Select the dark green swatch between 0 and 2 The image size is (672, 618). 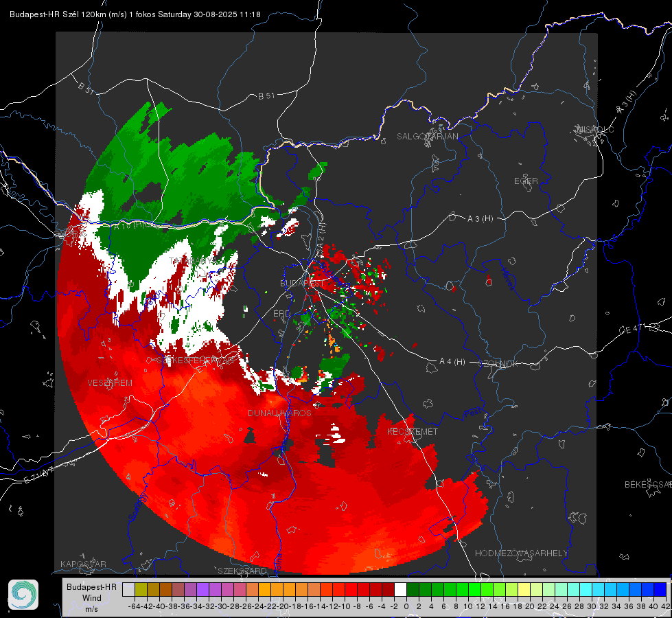pyautogui.click(x=413, y=589)
